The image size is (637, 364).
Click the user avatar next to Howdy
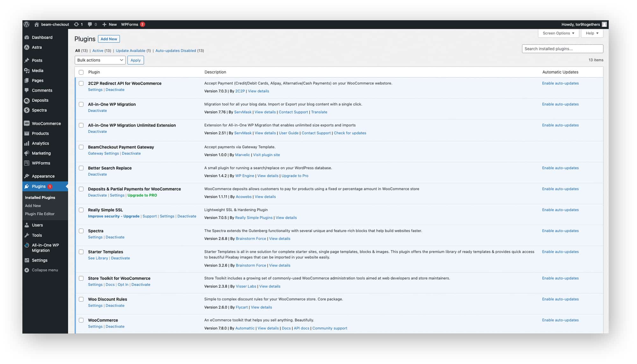pyautogui.click(x=604, y=24)
